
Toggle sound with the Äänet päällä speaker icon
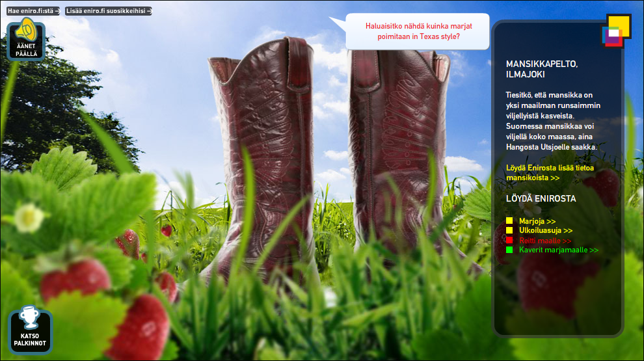pos(26,39)
